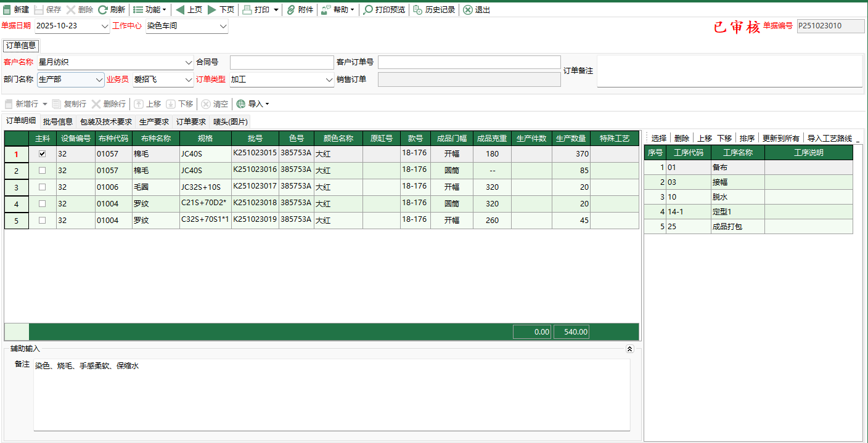Open 打印预览 print preview
Image resolution: width=868 pixels, height=443 pixels.
[368, 10]
